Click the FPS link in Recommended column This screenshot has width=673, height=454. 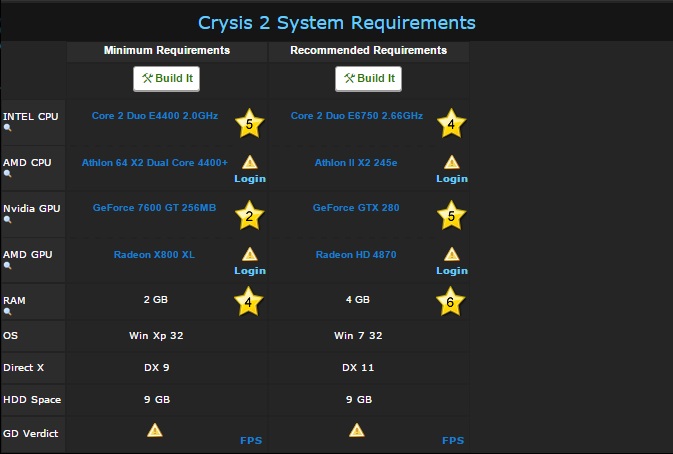click(x=453, y=441)
